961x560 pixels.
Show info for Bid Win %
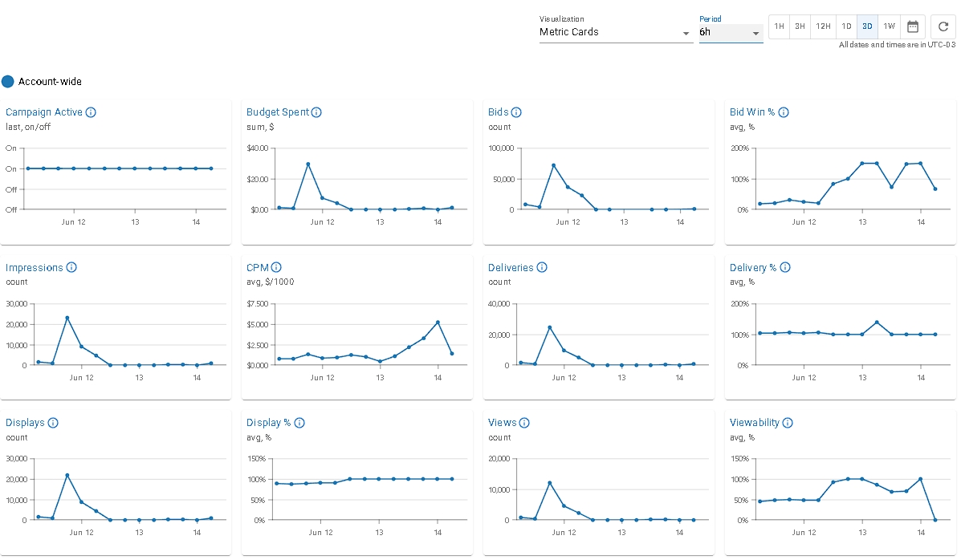coord(784,112)
